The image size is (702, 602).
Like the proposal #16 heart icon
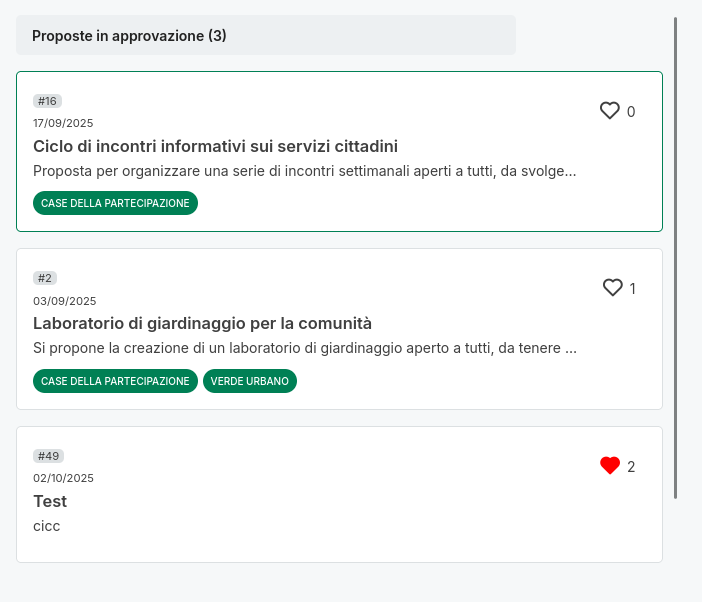tap(610, 111)
